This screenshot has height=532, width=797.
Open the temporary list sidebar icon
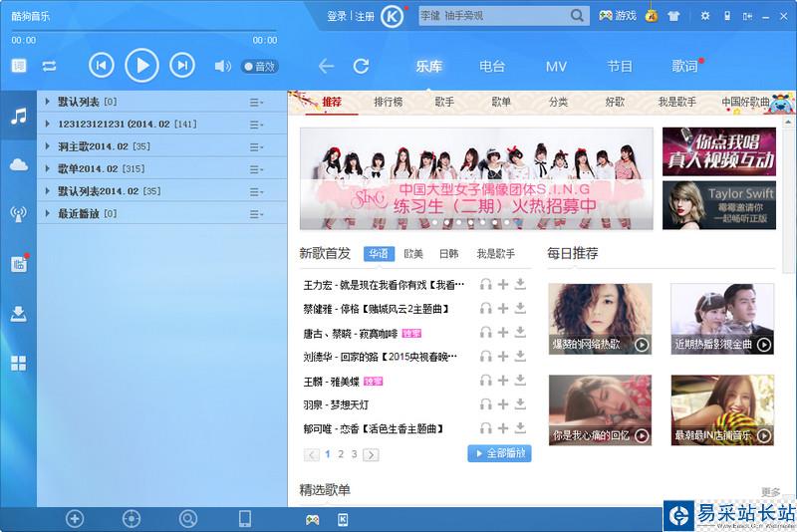[19, 264]
